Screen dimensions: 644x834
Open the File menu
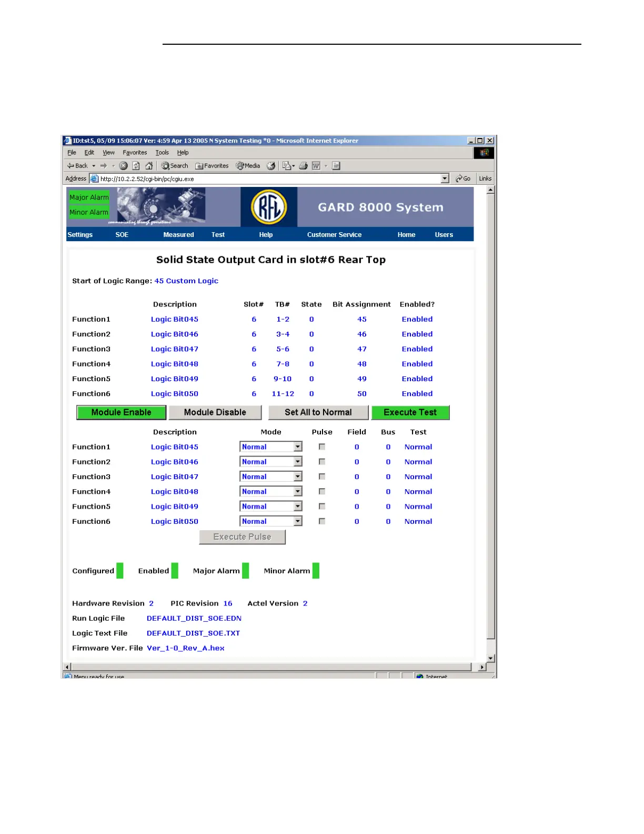[72, 153]
